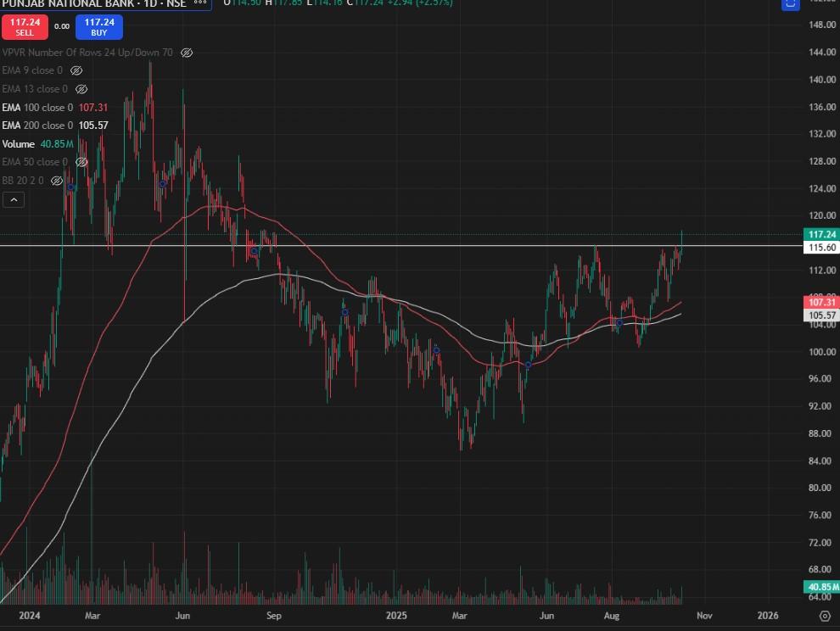Toggle visibility of EMA 13 indicator
The image size is (840, 631).
pos(81,89)
